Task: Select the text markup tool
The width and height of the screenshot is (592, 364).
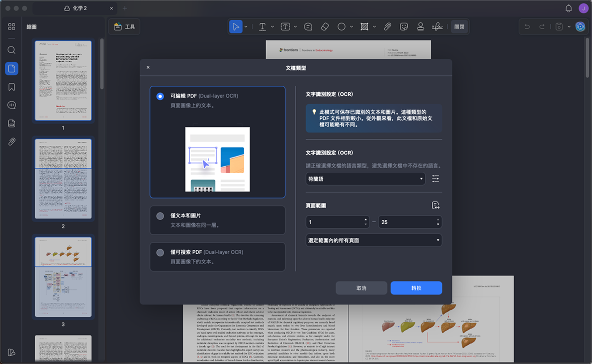Action: [262, 27]
